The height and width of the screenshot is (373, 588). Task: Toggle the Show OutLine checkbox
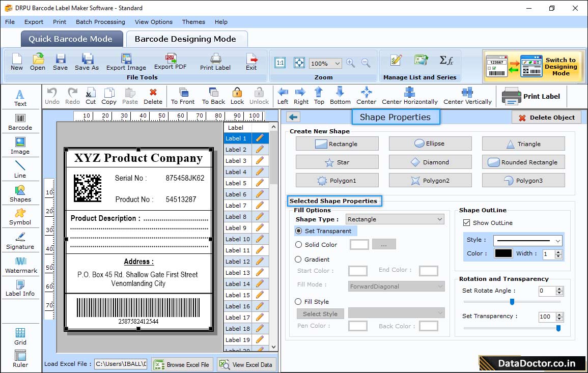point(467,222)
